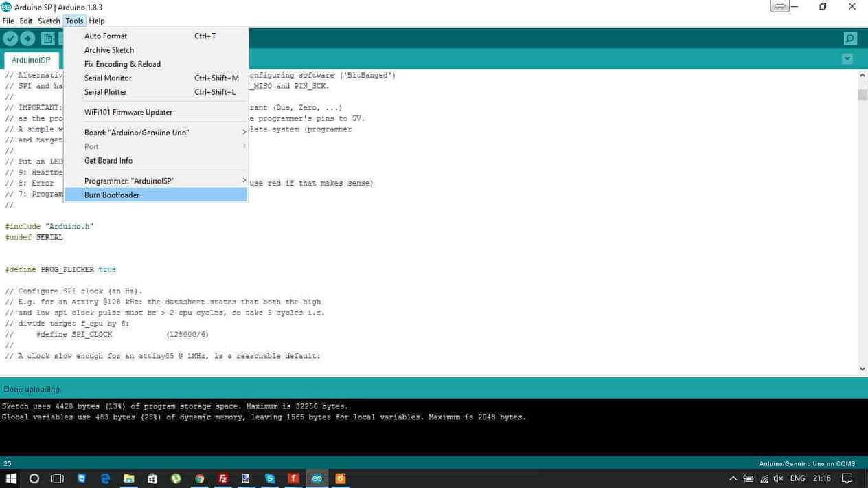Select Archive Sketch menu entry

pyautogui.click(x=156, y=50)
